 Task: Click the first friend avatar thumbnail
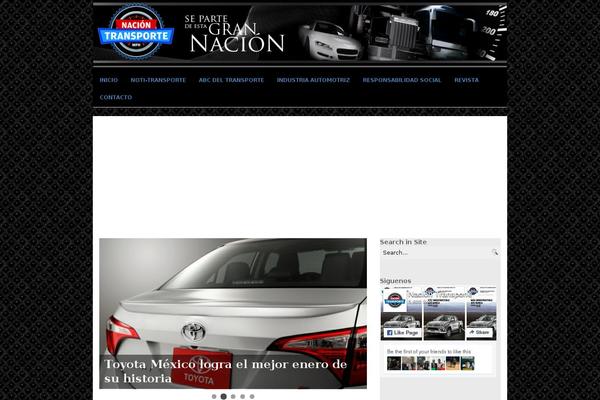(394, 363)
